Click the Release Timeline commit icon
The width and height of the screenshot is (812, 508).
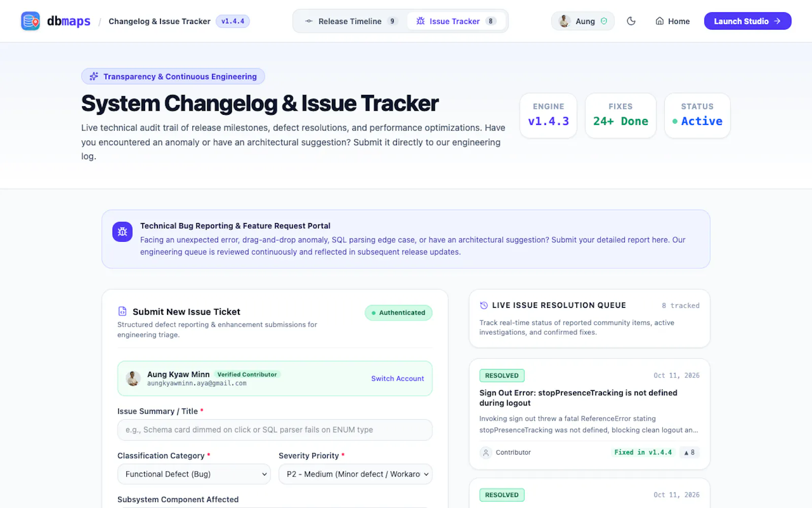click(x=309, y=21)
